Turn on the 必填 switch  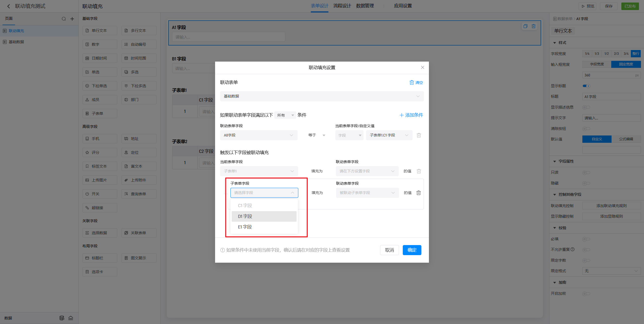tap(586, 239)
